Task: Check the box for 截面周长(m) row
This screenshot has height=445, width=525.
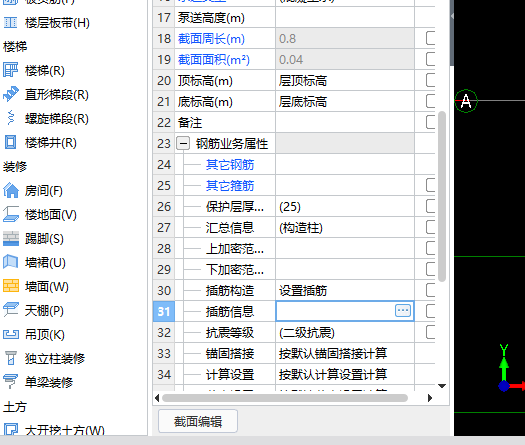Action: click(431, 38)
